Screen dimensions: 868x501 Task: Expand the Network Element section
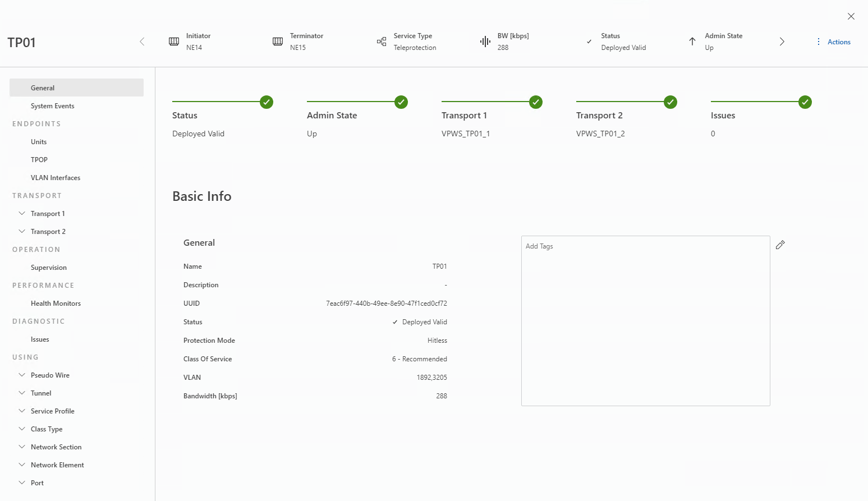pos(22,465)
